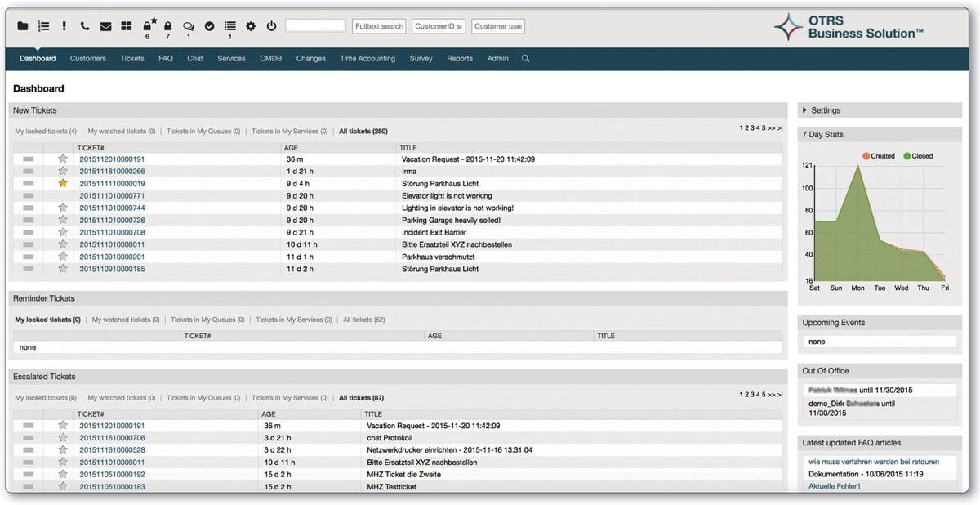Open the grid overview icon in the toolbar

[x=126, y=26]
